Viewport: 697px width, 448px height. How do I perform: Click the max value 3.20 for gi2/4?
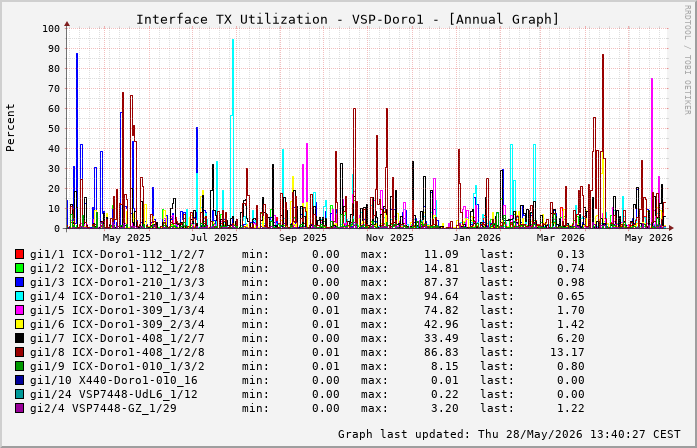point(445,408)
